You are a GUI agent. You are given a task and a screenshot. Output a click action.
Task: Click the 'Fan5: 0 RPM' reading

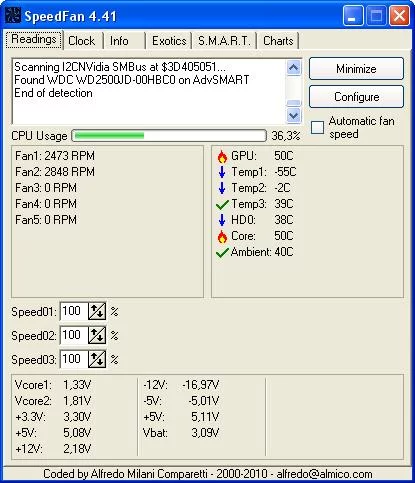pyautogui.click(x=46, y=220)
